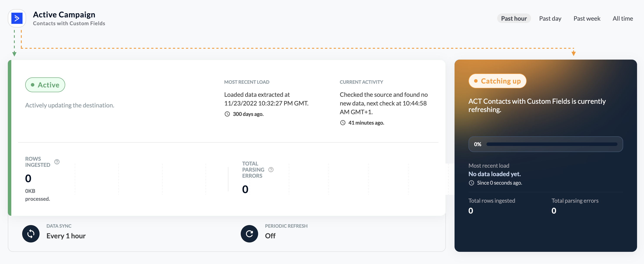
Task: Click the green Active status badge
Action: [x=45, y=85]
